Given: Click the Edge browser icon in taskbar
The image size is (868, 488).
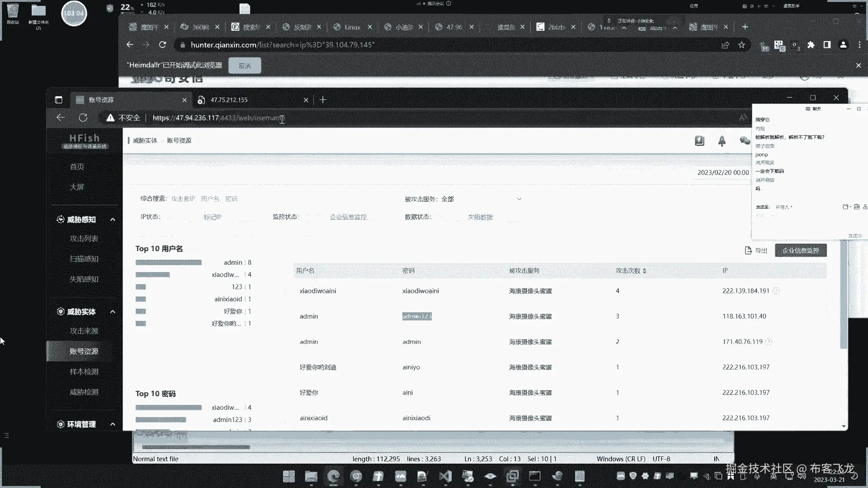Looking at the screenshot, I should pyautogui.click(x=334, y=476).
